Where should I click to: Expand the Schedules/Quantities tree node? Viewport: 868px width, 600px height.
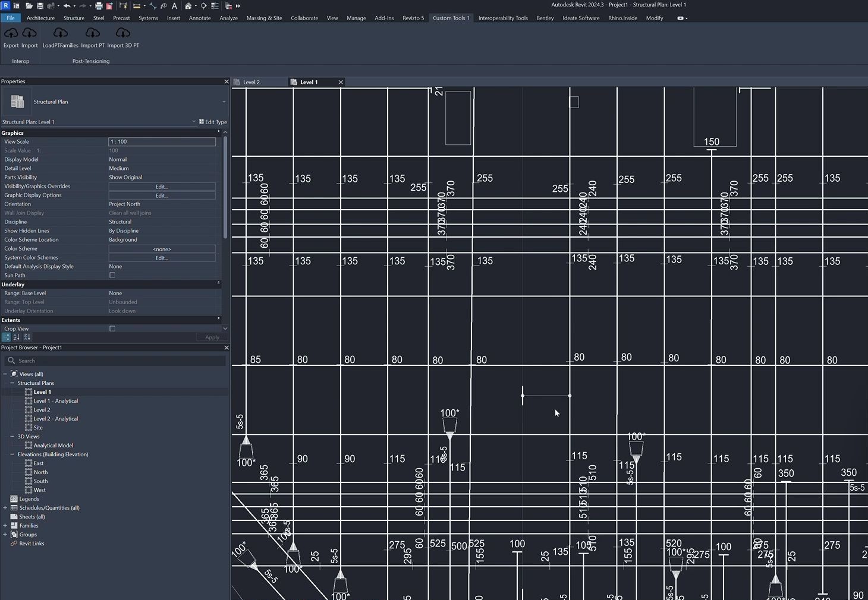tap(5, 508)
